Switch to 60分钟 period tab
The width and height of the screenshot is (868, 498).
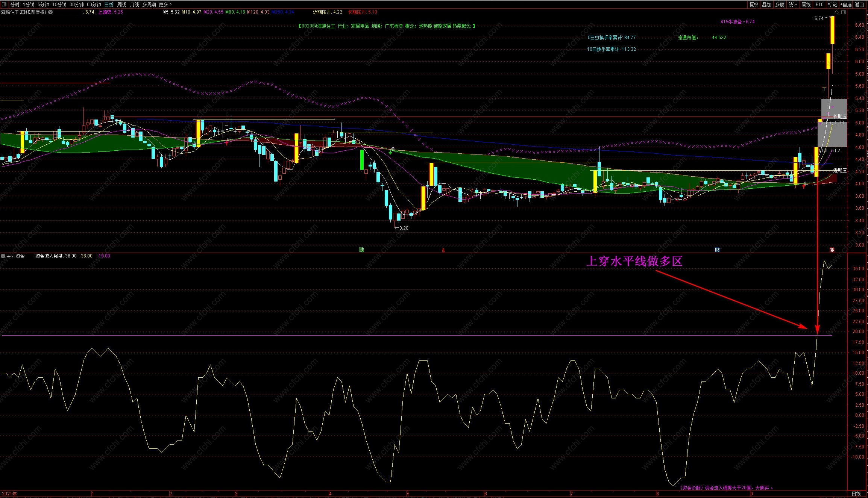94,5
